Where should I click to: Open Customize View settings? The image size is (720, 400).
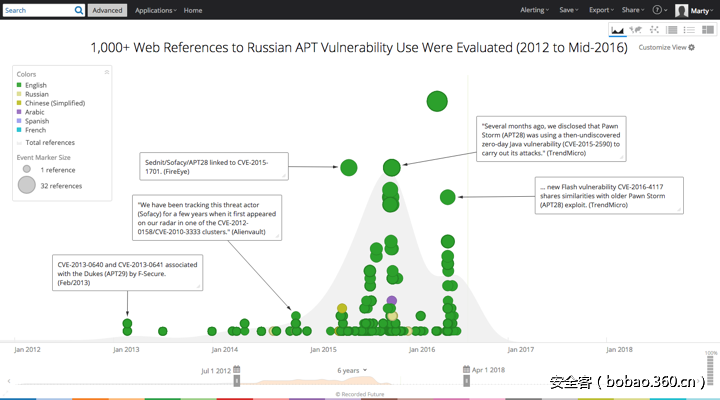click(666, 47)
